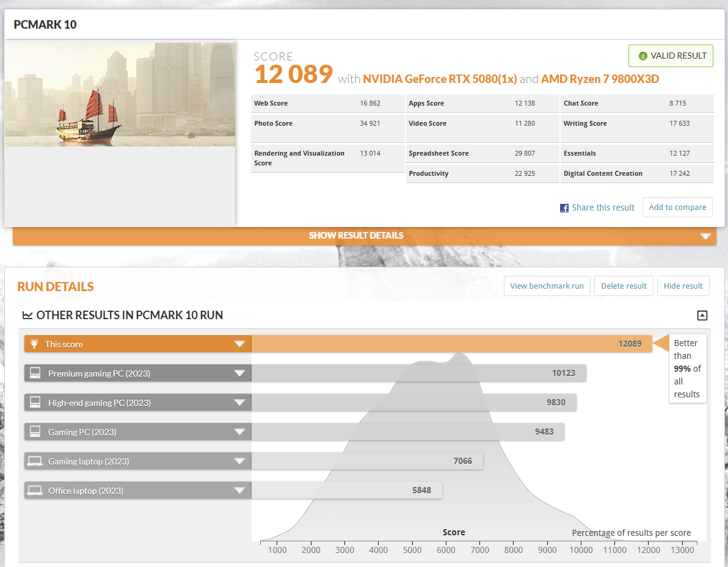This screenshot has height=567, width=728.
Task: Click the View benchmark run button
Action: 547,286
